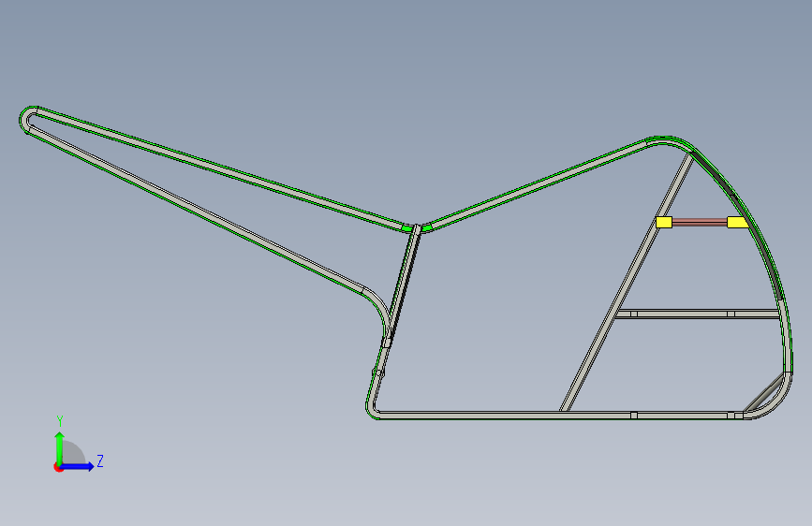Click the "Z" axis label
812x526 pixels.
tap(100, 460)
